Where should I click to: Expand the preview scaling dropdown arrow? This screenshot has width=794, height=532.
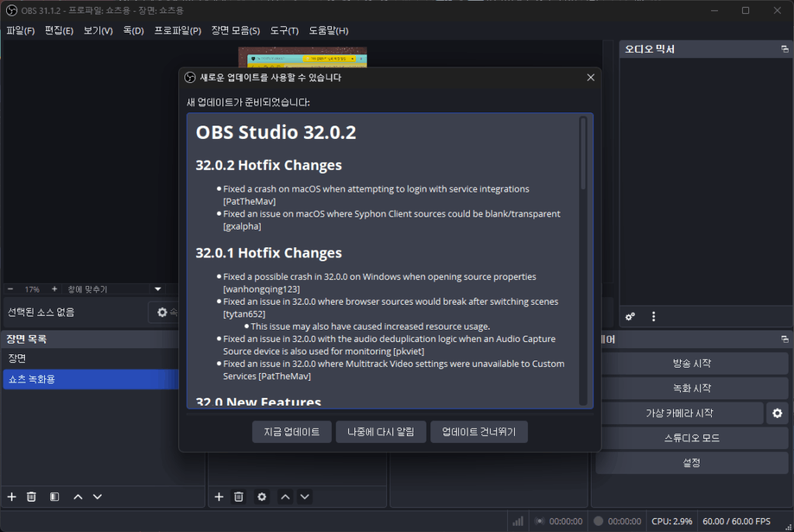click(x=158, y=289)
